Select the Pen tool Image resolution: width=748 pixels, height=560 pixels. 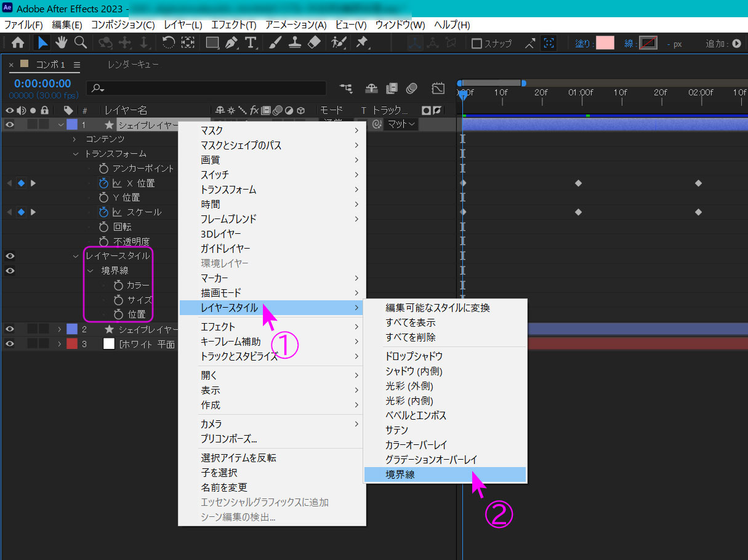pos(231,42)
